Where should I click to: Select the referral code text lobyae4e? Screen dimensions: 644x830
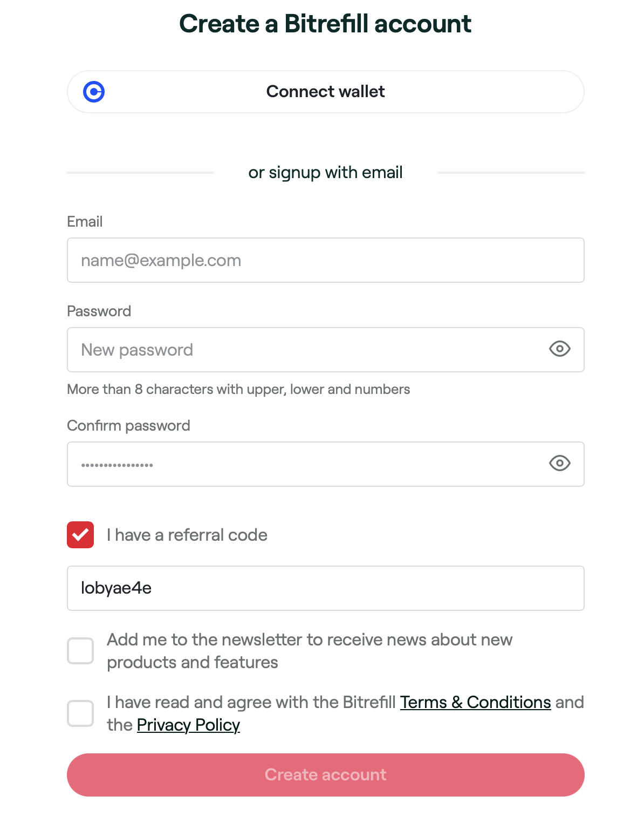point(117,588)
